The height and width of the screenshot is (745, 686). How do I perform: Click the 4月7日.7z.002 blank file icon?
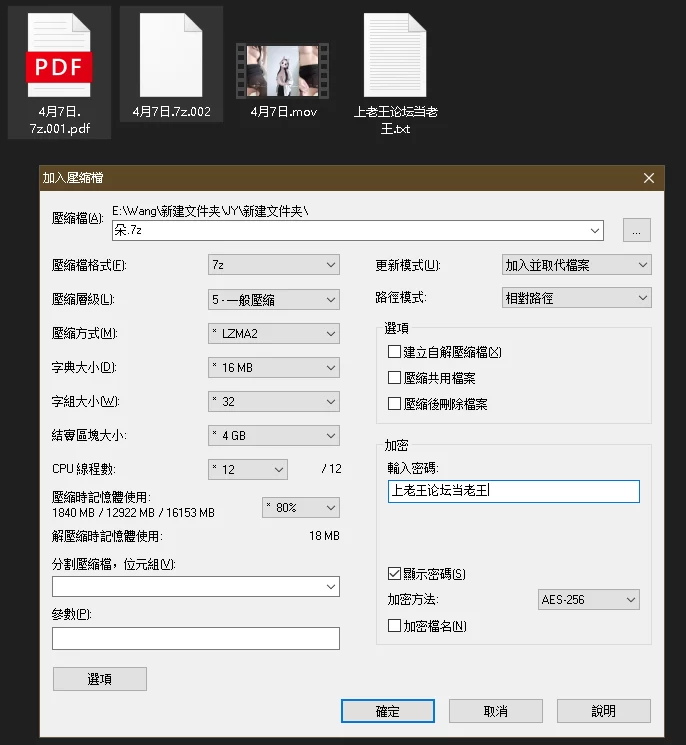pos(171,55)
